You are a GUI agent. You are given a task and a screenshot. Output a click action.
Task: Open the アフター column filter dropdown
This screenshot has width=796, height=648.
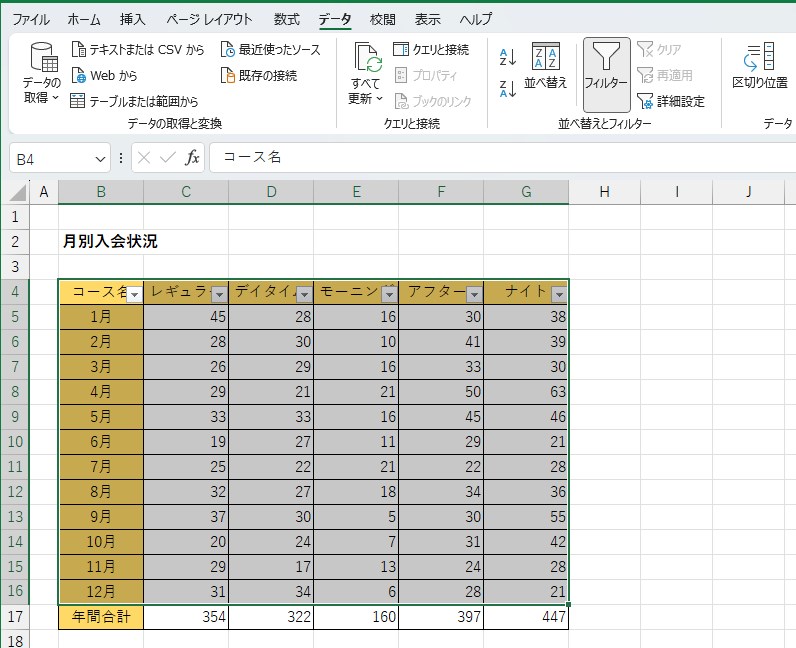point(474,294)
